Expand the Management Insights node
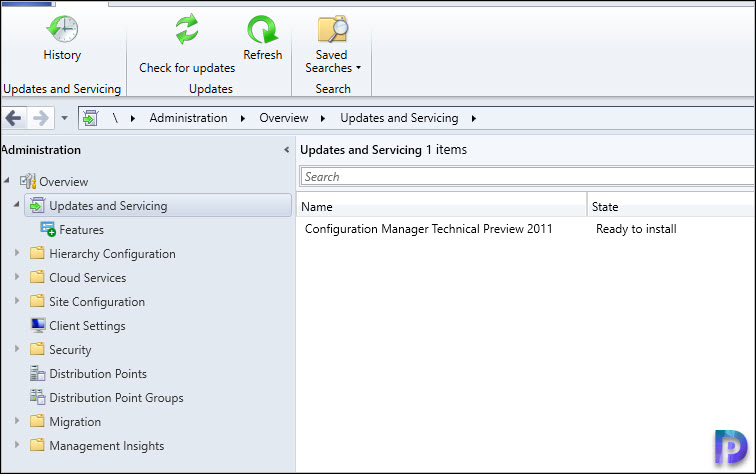756x474 pixels. [x=17, y=444]
